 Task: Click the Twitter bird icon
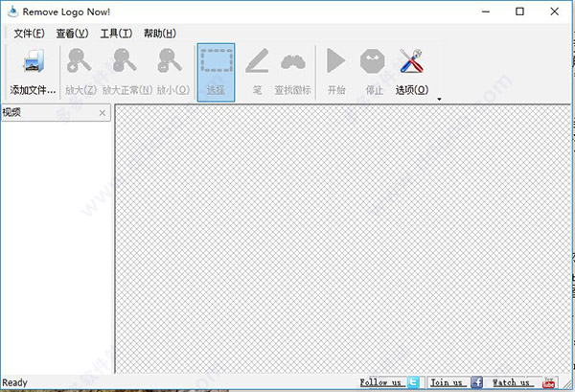413,382
